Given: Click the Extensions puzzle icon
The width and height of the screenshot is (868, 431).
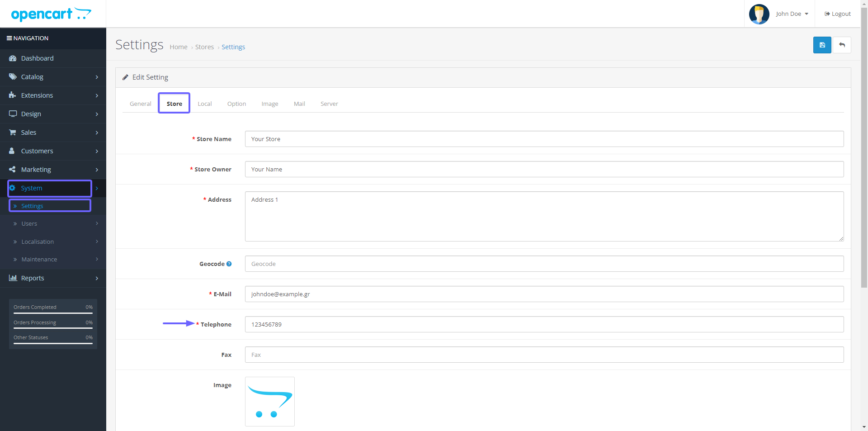Looking at the screenshot, I should coord(13,95).
